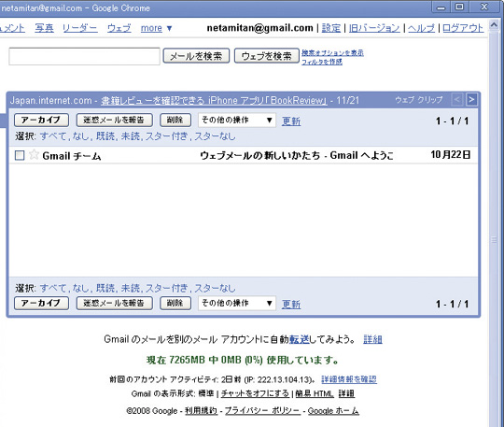The height and width of the screenshot is (427, 504).
Task: Click チャットをオフにする link
Action: pos(255,393)
